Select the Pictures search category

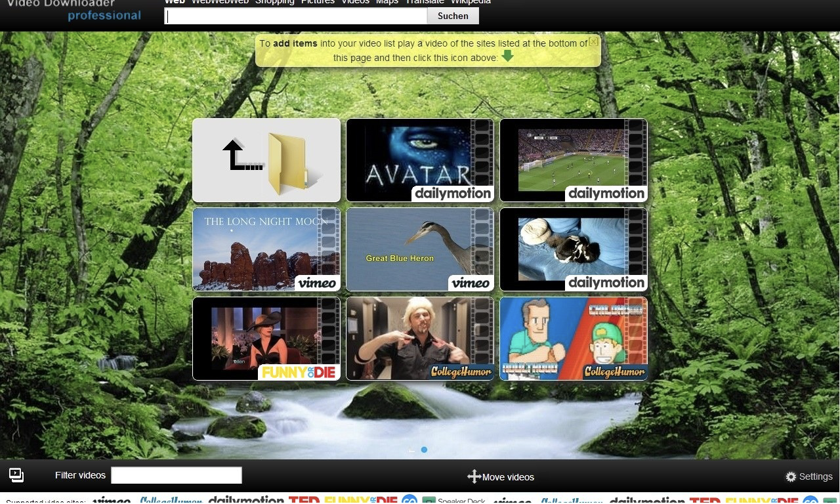click(318, 2)
